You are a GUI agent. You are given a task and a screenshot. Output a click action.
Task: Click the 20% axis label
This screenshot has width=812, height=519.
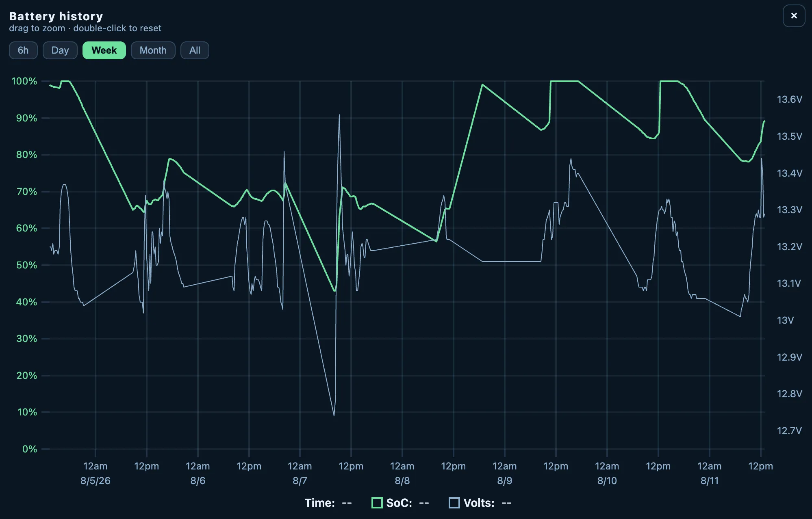pyautogui.click(x=27, y=376)
